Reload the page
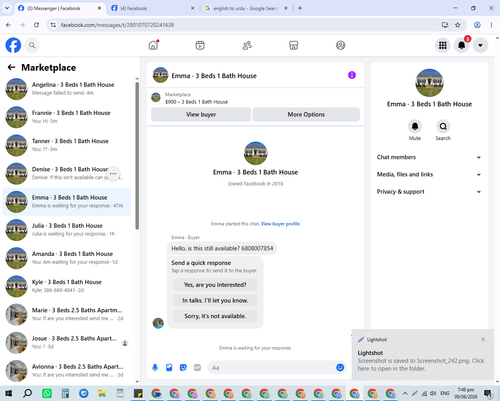The height and width of the screenshot is (401, 500). point(36,25)
